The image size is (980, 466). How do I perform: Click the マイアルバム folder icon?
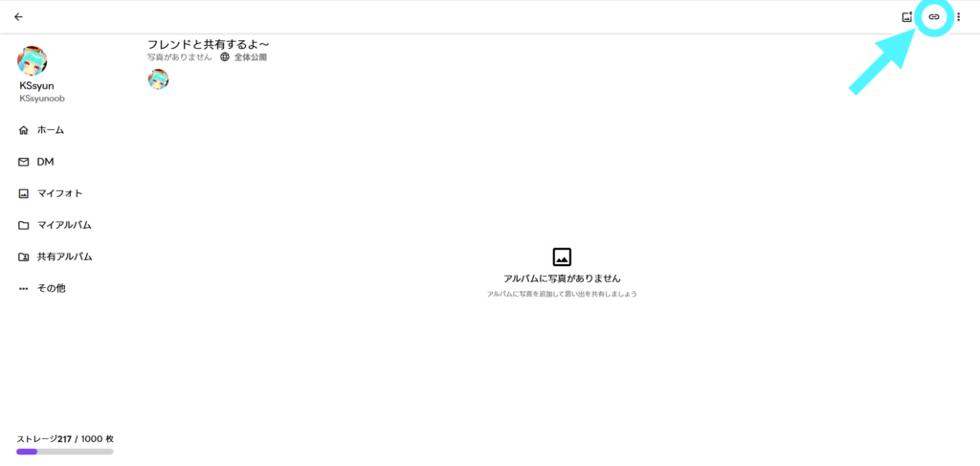(24, 225)
